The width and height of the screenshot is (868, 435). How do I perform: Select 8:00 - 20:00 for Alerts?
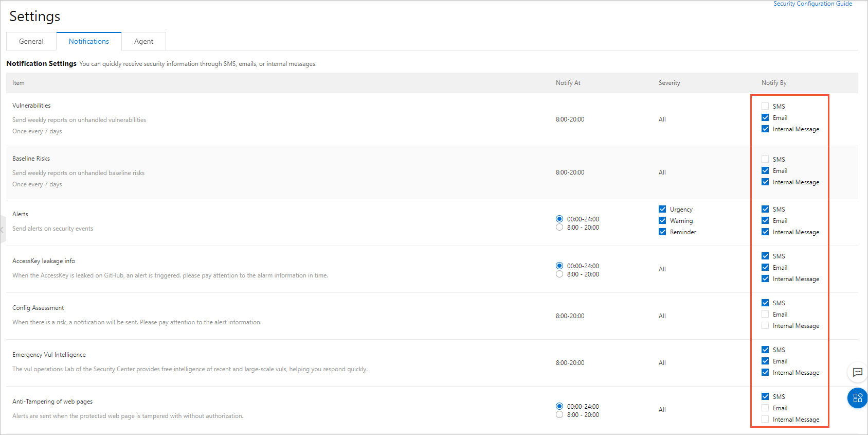tap(559, 227)
